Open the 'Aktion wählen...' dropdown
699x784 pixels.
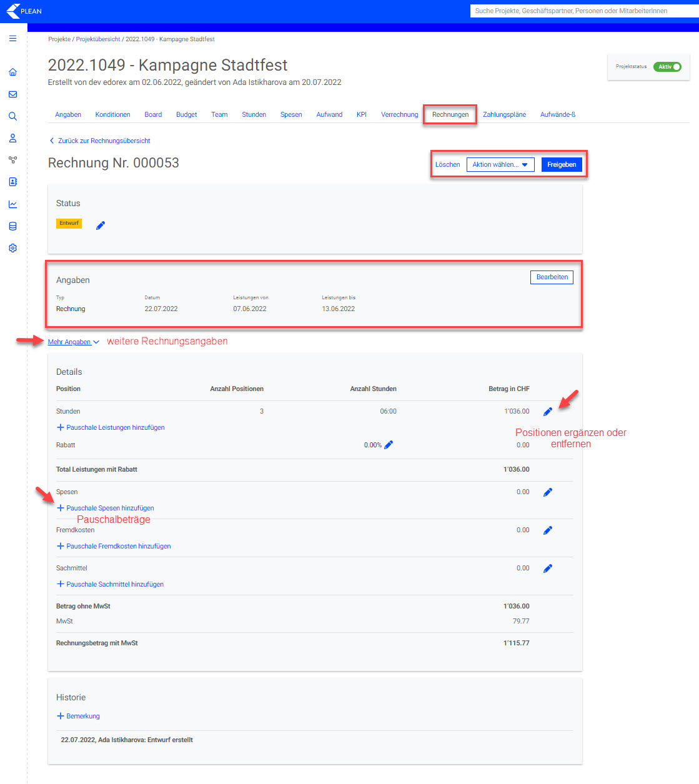500,165
